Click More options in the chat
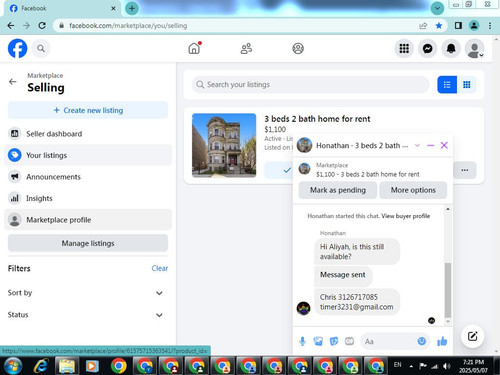 [413, 190]
